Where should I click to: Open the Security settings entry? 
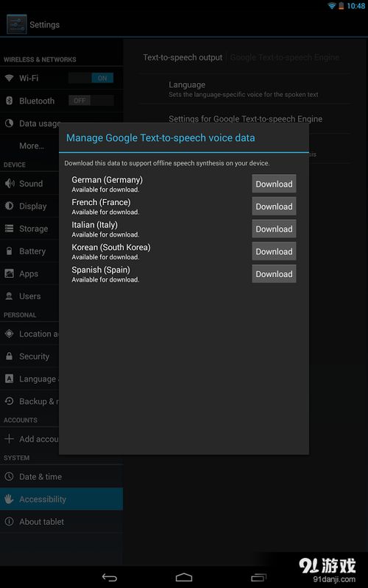click(29, 356)
